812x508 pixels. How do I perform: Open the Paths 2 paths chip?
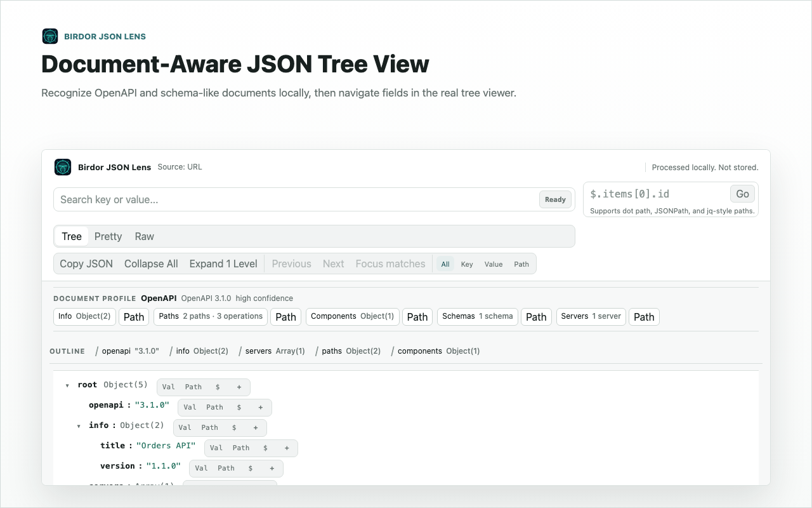click(211, 316)
